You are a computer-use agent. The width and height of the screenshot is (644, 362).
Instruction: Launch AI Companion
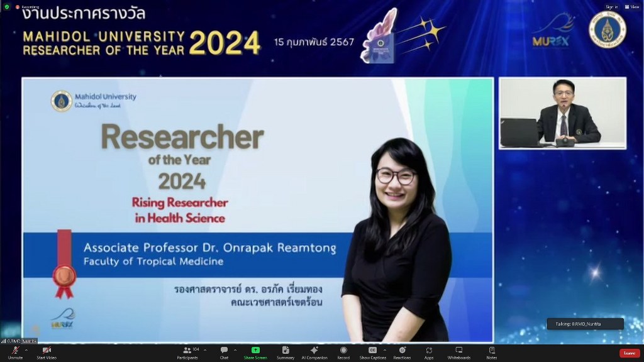[314, 352]
